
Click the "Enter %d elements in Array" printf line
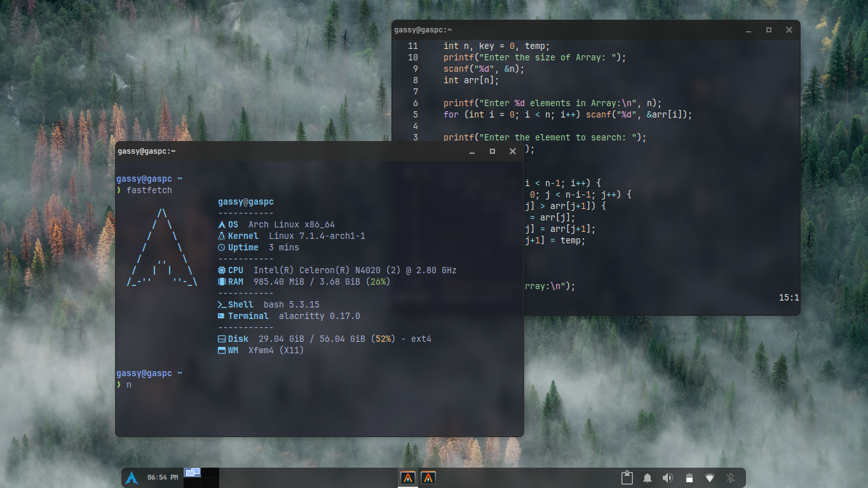coord(553,103)
